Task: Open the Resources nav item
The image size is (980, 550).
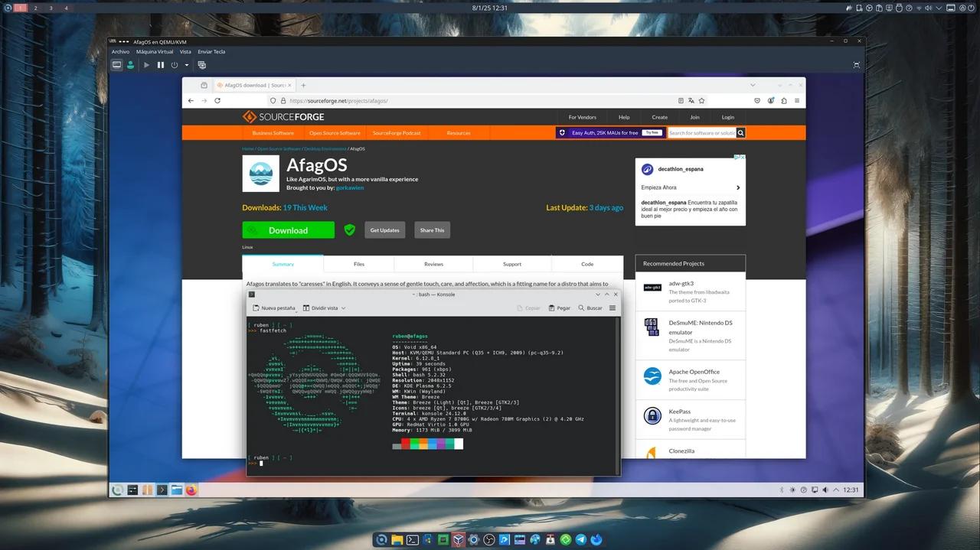Action: point(459,133)
